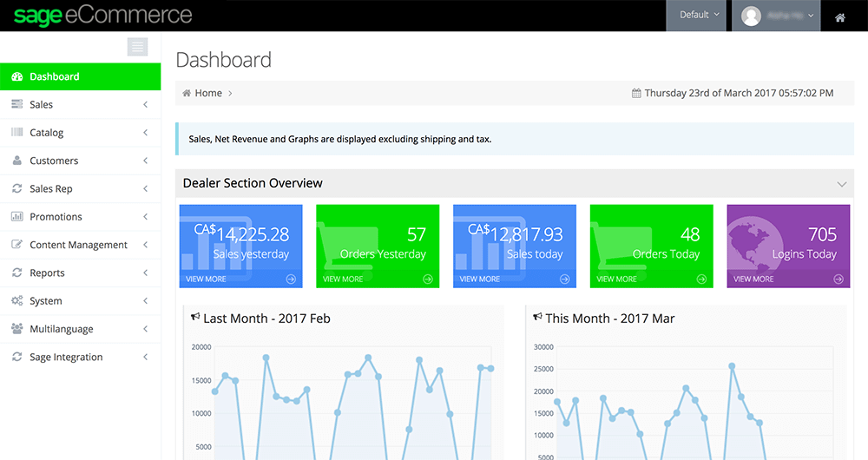Click the Thursday 23rd of March date text
The height and width of the screenshot is (460, 868).
[739, 93]
